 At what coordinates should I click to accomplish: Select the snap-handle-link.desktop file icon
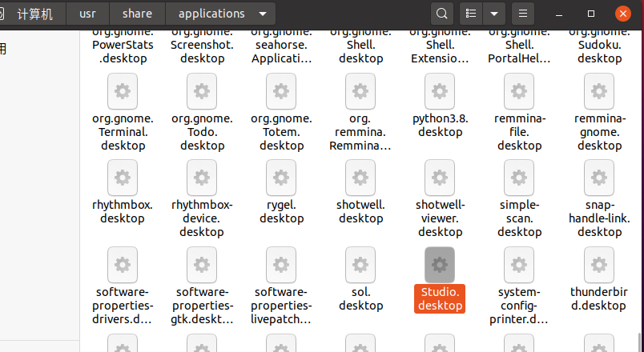(599, 178)
